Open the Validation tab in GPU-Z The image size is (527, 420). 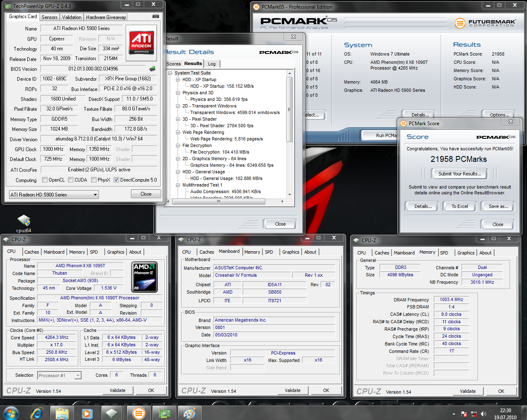[72, 17]
